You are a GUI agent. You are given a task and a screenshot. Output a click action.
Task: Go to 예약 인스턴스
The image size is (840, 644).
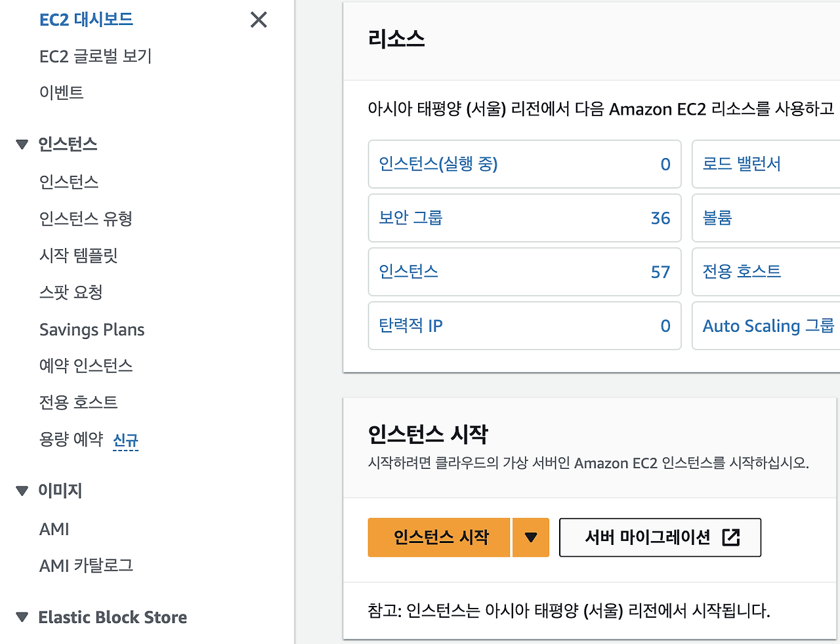[86, 365]
